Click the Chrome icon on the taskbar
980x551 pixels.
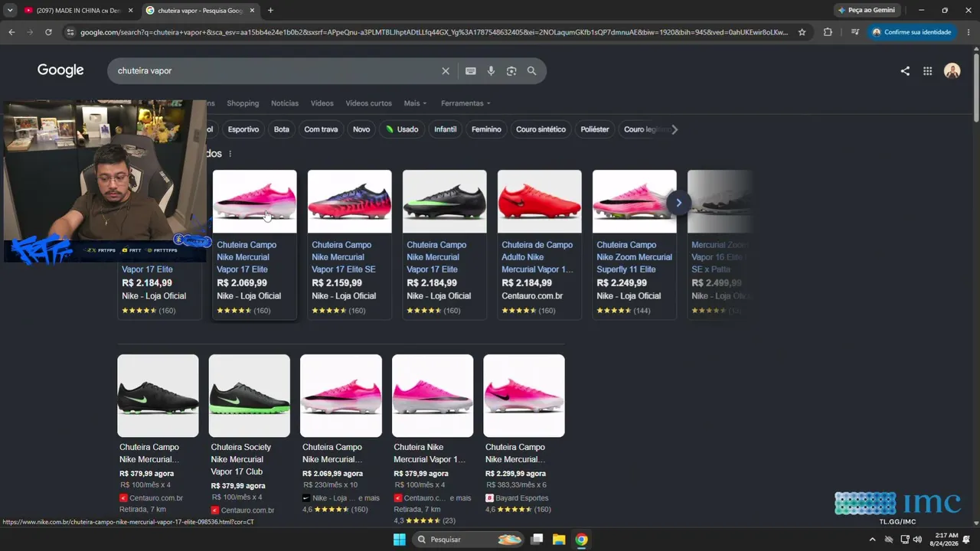582,540
